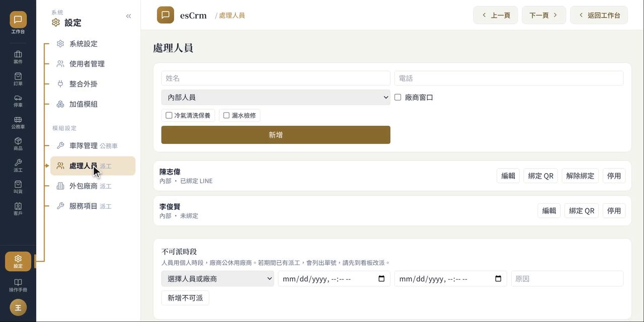Viewport: 644px width, 322px height.
Task: Focus the 原因 reason input field
Action: tap(567, 279)
